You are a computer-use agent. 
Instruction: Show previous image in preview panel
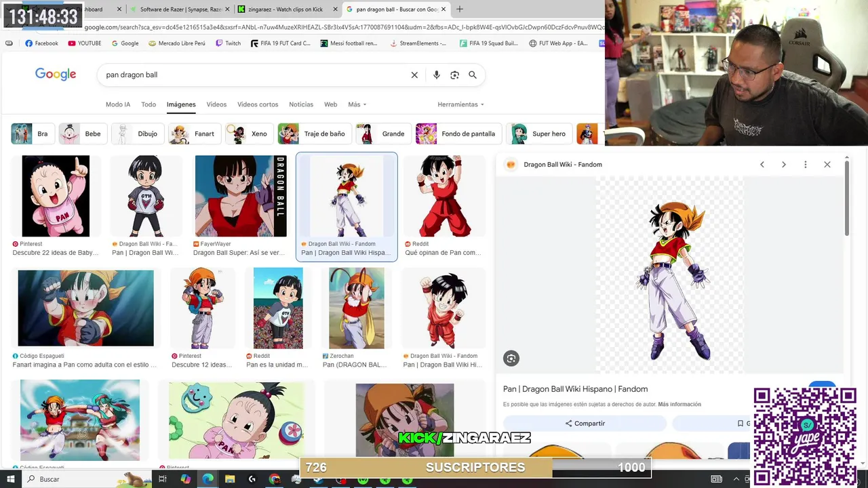coord(762,165)
